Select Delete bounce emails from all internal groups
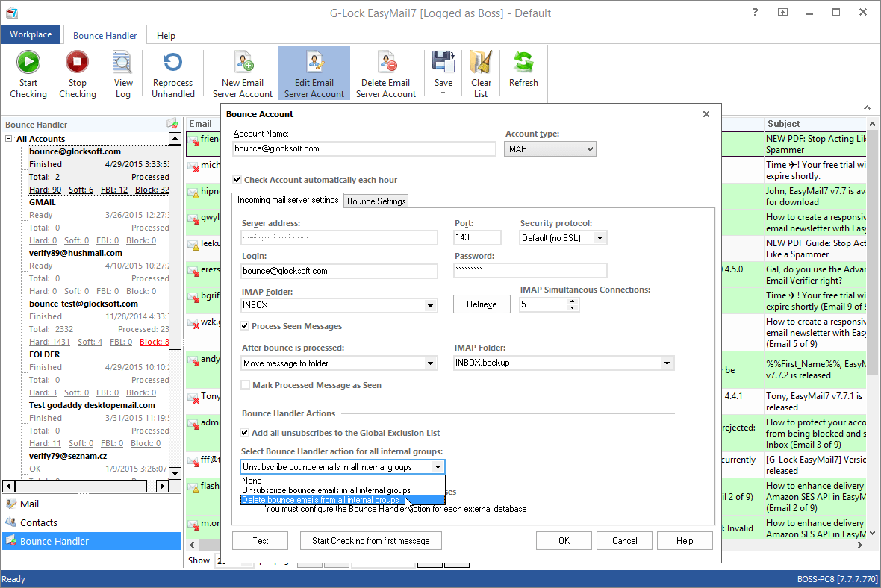The image size is (881, 588). (323, 500)
